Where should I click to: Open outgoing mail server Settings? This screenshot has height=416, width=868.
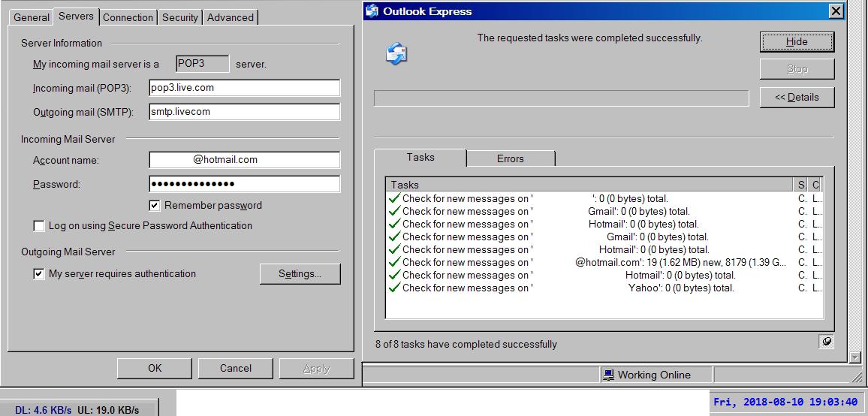(300, 274)
